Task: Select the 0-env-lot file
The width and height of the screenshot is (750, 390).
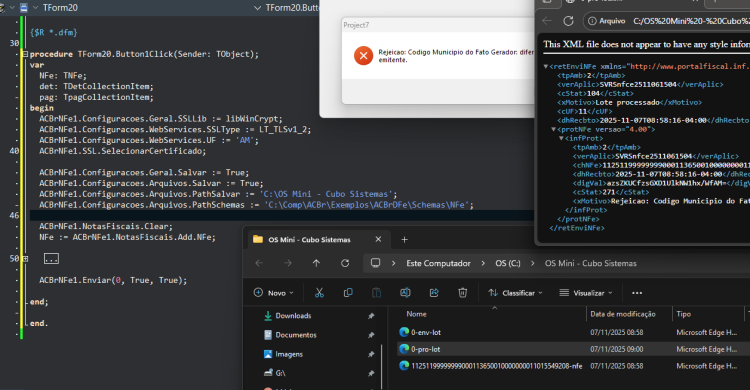Action: (x=426, y=332)
